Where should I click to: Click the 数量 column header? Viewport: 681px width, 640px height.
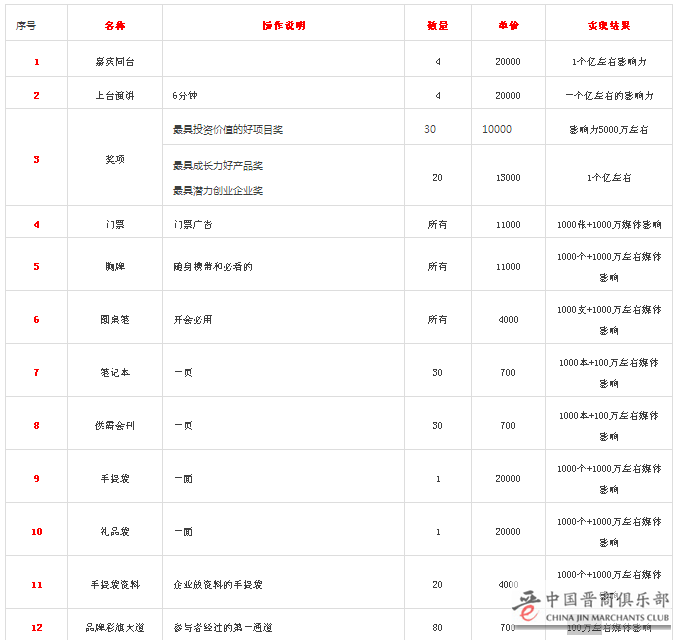pyautogui.click(x=437, y=23)
